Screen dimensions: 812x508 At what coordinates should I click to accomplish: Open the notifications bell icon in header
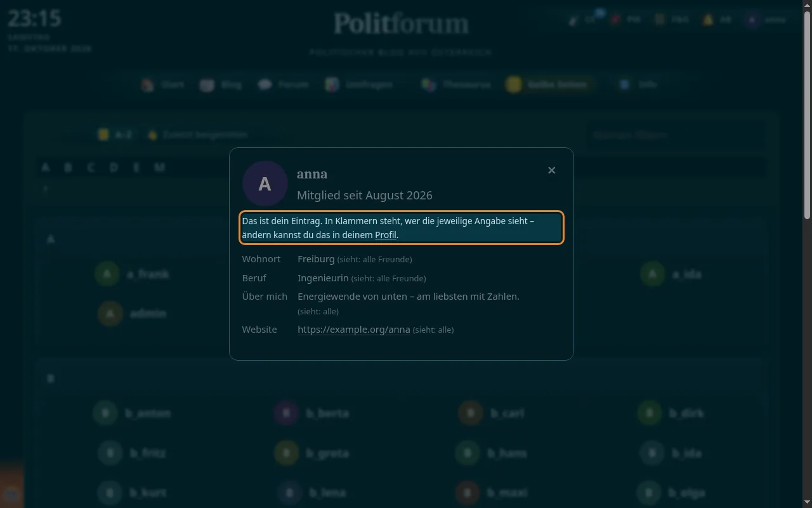[708, 20]
